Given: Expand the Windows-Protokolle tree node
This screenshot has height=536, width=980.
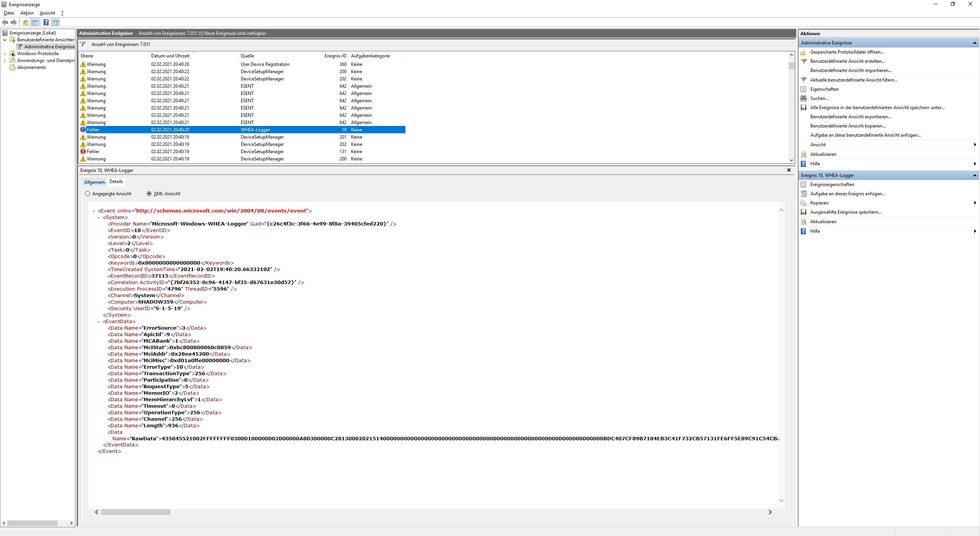Looking at the screenshot, I should (5, 54).
